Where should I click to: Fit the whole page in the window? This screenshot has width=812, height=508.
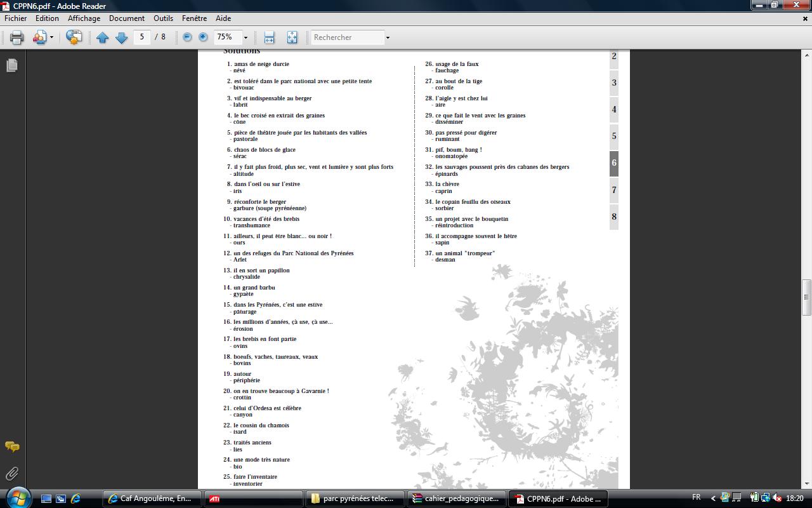[292, 37]
